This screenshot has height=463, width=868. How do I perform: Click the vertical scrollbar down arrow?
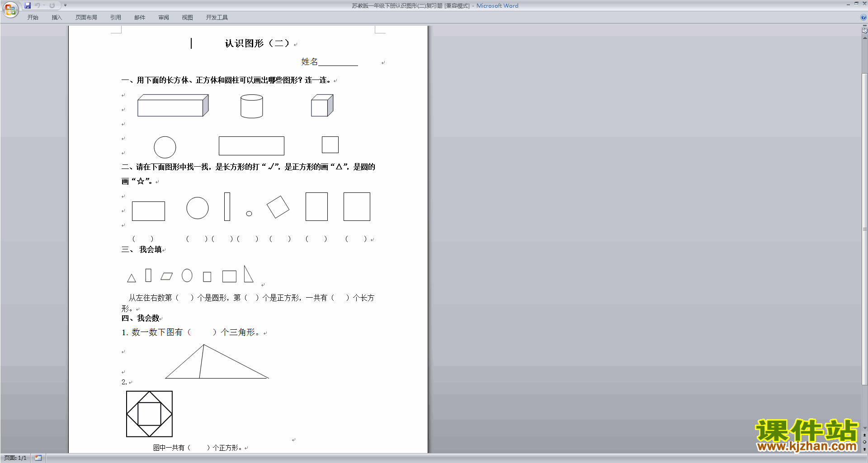(864, 428)
